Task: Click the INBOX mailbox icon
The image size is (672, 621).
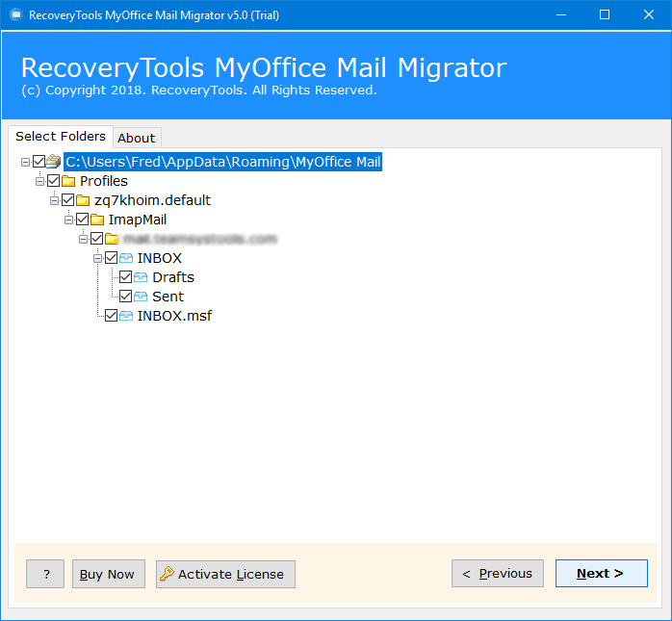Action: point(126,258)
